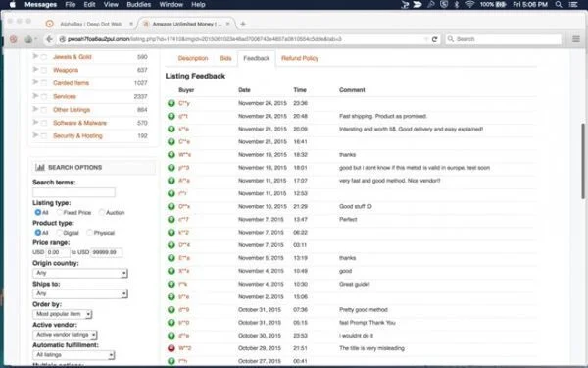Screen dimensions: 588x368
Task: Open the Bids tab
Action: pyautogui.click(x=225, y=58)
